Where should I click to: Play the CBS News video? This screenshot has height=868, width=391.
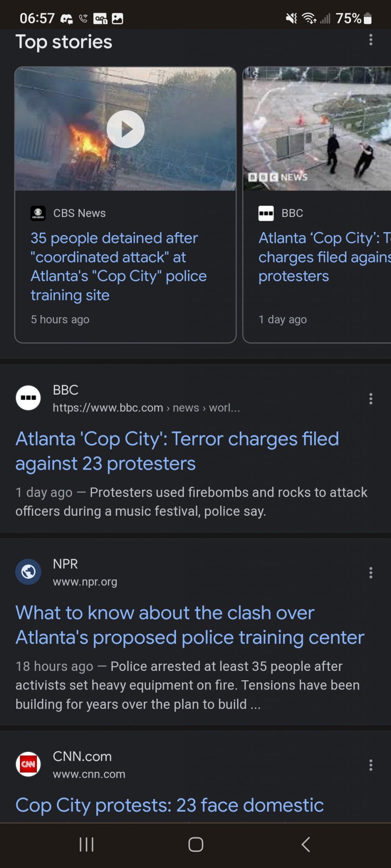(126, 129)
